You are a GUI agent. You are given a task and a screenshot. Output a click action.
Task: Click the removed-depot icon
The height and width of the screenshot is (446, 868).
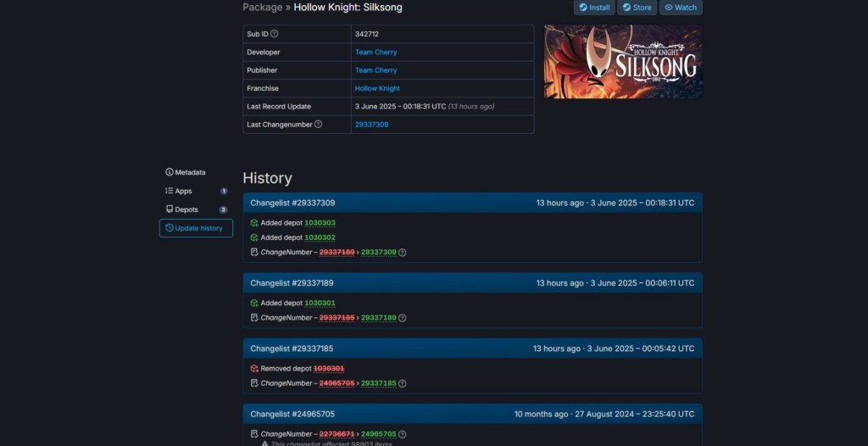pyautogui.click(x=254, y=369)
